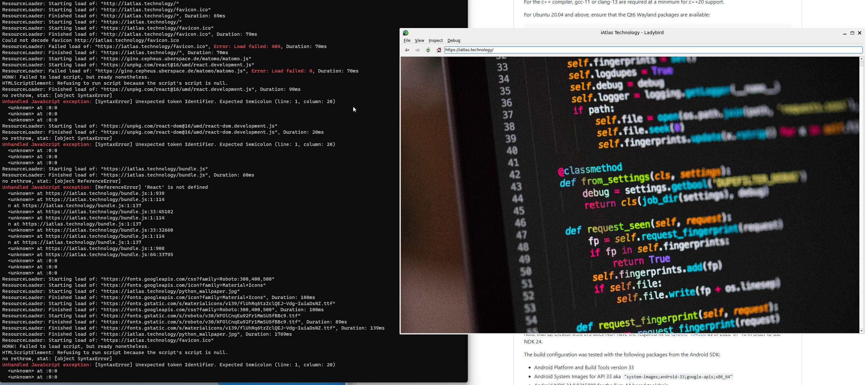Reload the page with the green refresh icon
The width and height of the screenshot is (868, 385).
(x=428, y=50)
